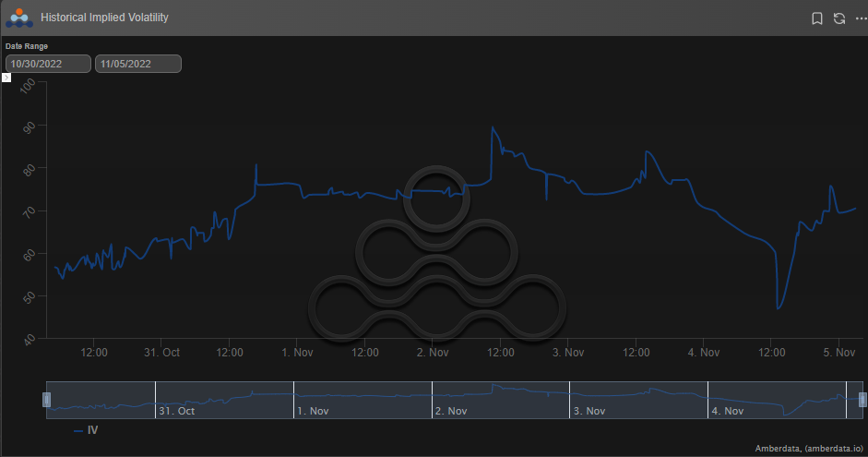Image resolution: width=868 pixels, height=457 pixels.
Task: Click the 1. Nov navigator section
Action: (363, 400)
